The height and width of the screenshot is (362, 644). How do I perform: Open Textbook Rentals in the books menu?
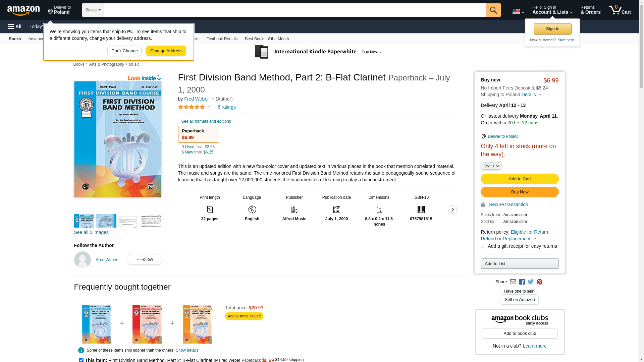pyautogui.click(x=222, y=39)
